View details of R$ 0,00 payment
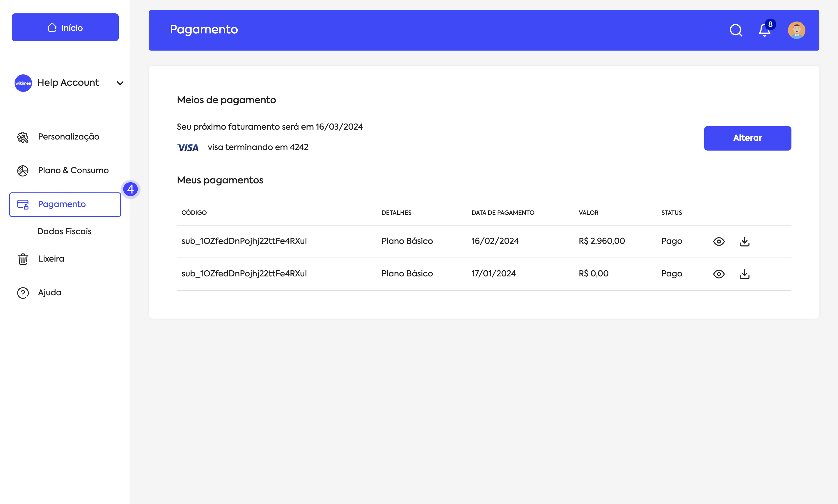 [719, 274]
